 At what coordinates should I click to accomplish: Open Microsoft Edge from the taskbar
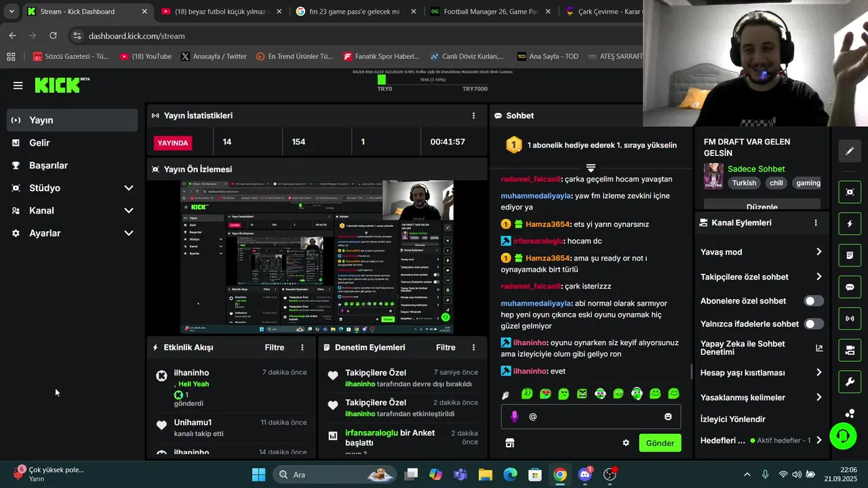pyautogui.click(x=510, y=474)
